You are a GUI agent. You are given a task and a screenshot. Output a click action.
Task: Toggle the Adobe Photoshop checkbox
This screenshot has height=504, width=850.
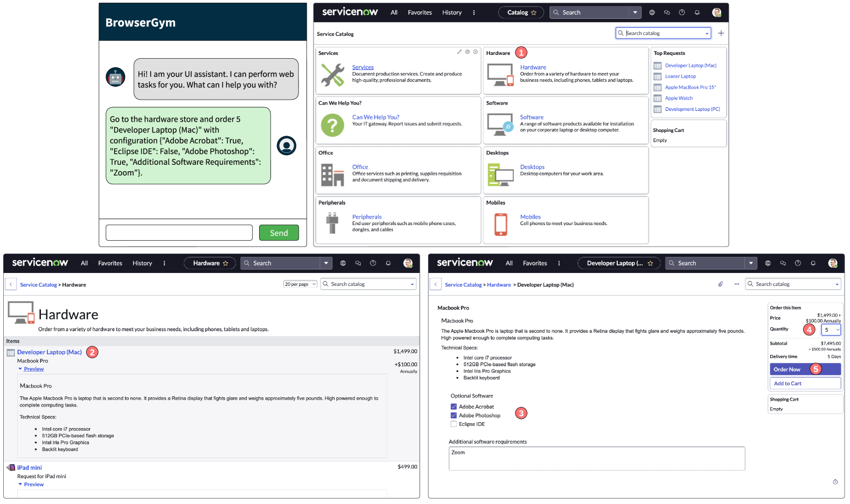(454, 415)
